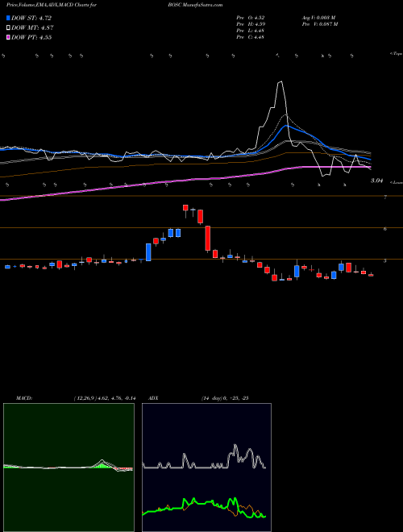Image resolution: width=403 pixels, height=532 pixels.
Task: Click the previous open value 'O: 4.52'
Action: pyautogui.click(x=257, y=18)
